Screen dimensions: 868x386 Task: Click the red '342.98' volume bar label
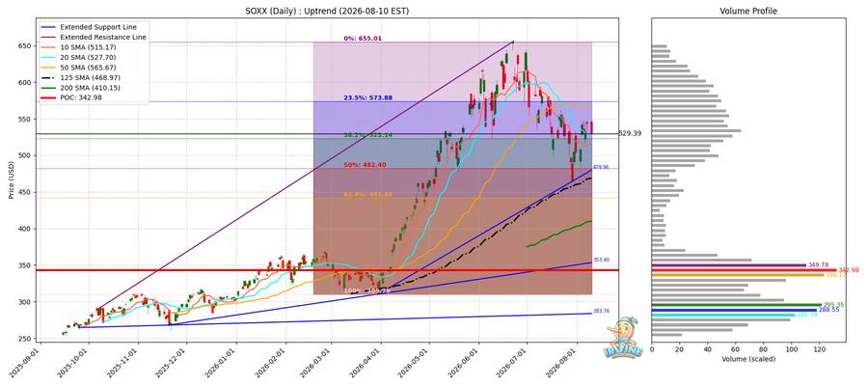(x=849, y=269)
